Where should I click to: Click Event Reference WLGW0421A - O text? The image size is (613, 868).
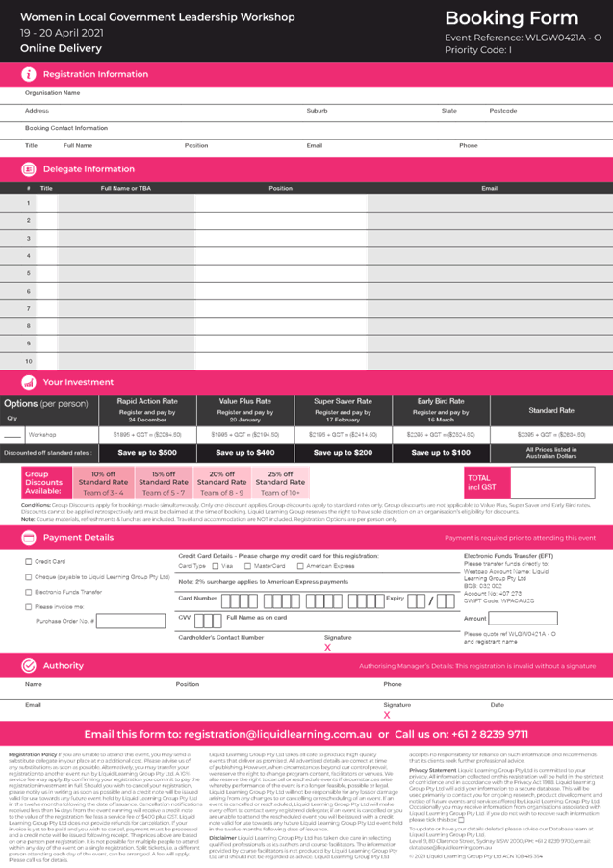click(523, 38)
